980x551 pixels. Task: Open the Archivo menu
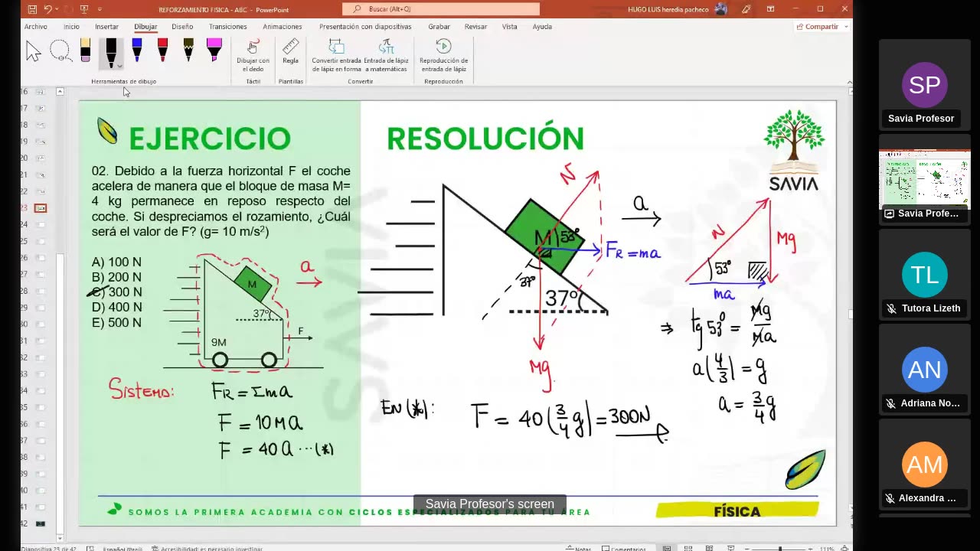[35, 27]
